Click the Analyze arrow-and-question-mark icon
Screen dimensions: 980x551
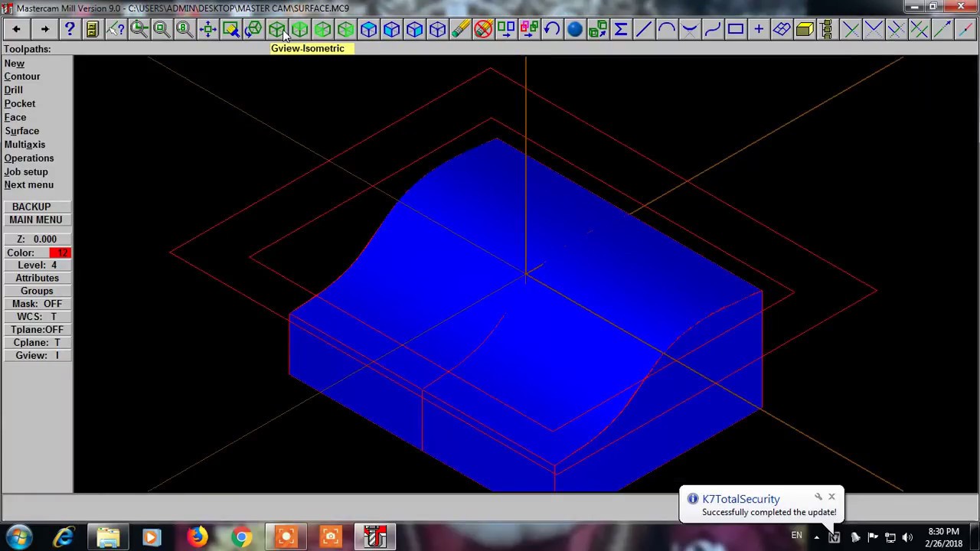(116, 29)
